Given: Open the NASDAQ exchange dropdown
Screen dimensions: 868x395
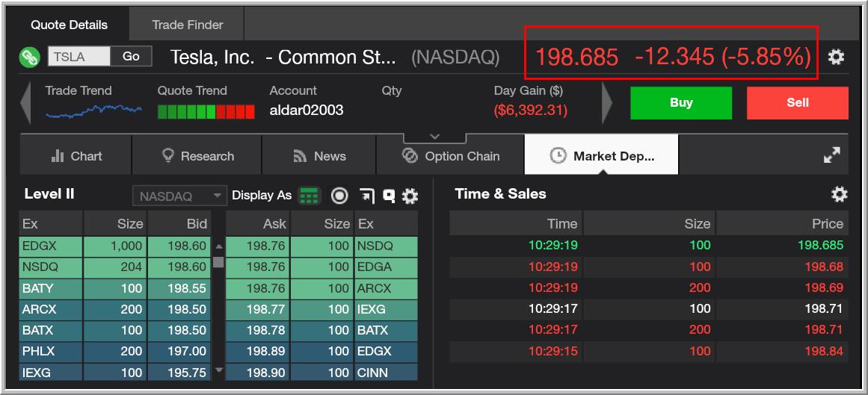Looking at the screenshot, I should coord(180,196).
